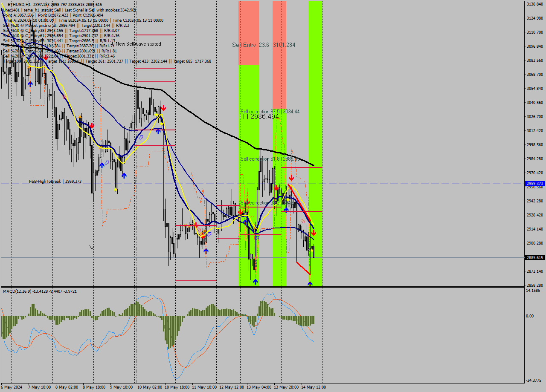Select the 'Sell Entry -23.6 | 3101.284' label

pos(263,45)
